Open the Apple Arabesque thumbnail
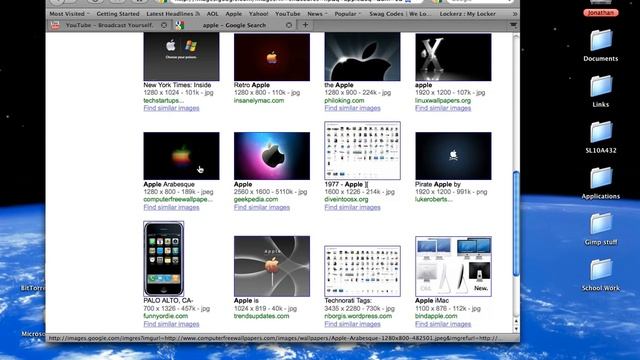Screen dimensions: 640x360 coord(181,156)
